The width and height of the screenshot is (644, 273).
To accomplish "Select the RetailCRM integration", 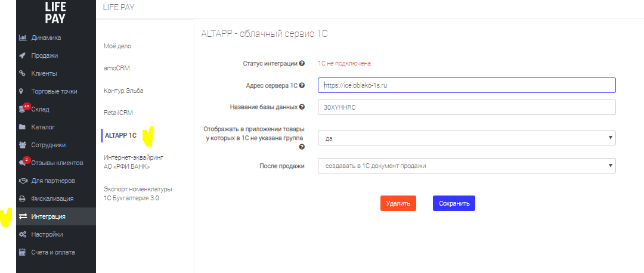I will 118,113.
